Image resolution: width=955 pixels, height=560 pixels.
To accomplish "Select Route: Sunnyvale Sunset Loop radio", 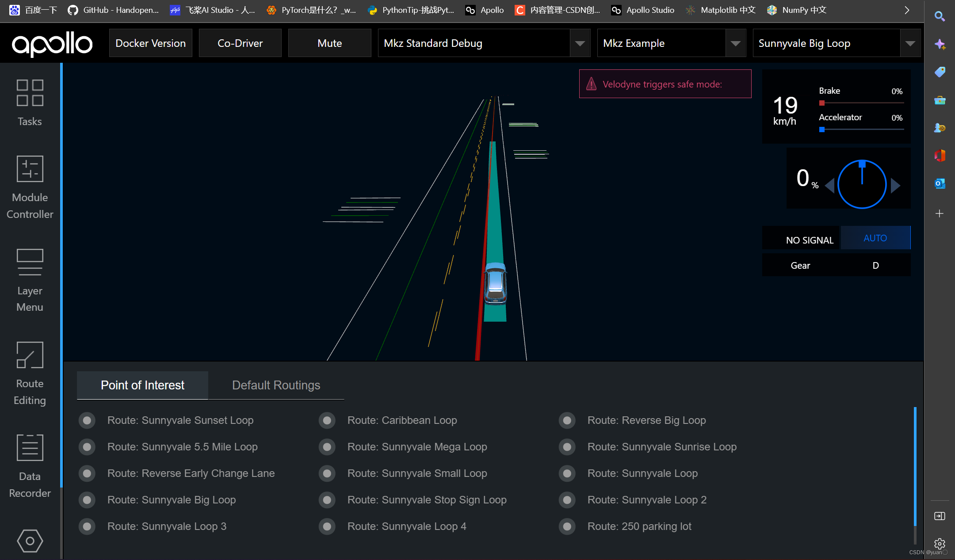I will [x=87, y=420].
